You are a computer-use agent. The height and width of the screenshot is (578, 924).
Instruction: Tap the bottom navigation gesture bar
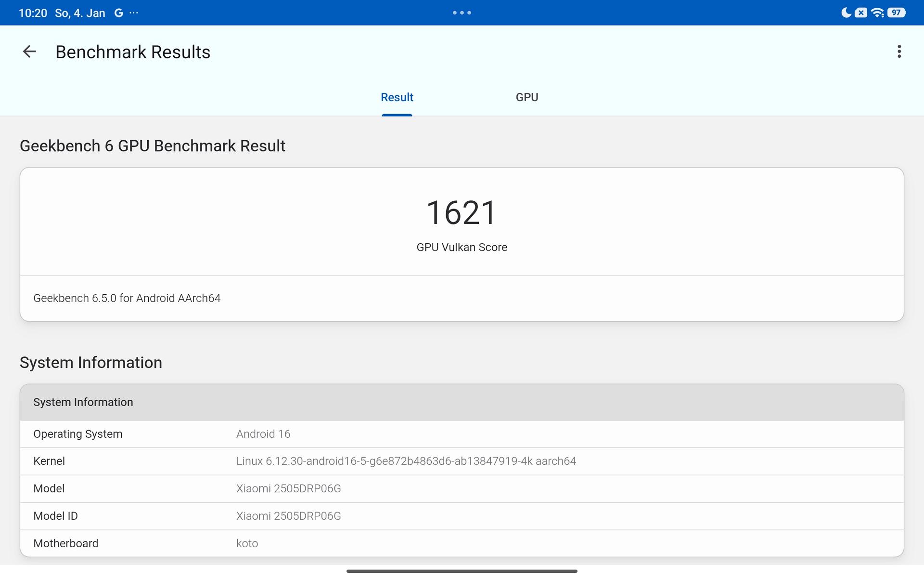tap(461, 571)
